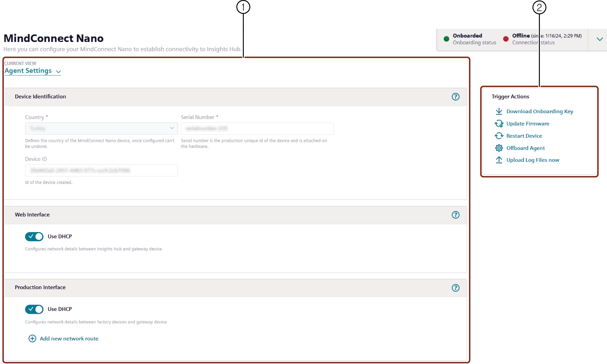The image size is (607, 364).
Task: Click Add new network route link
Action: point(69,338)
